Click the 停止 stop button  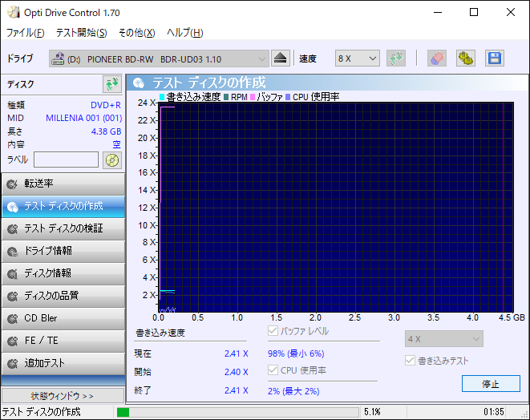coord(491,383)
